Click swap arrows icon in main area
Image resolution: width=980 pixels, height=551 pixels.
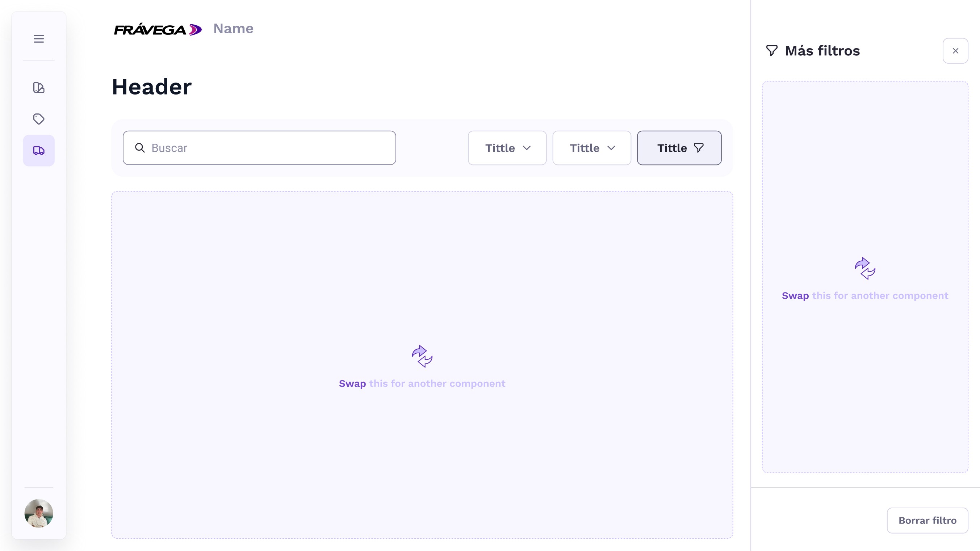click(x=422, y=356)
